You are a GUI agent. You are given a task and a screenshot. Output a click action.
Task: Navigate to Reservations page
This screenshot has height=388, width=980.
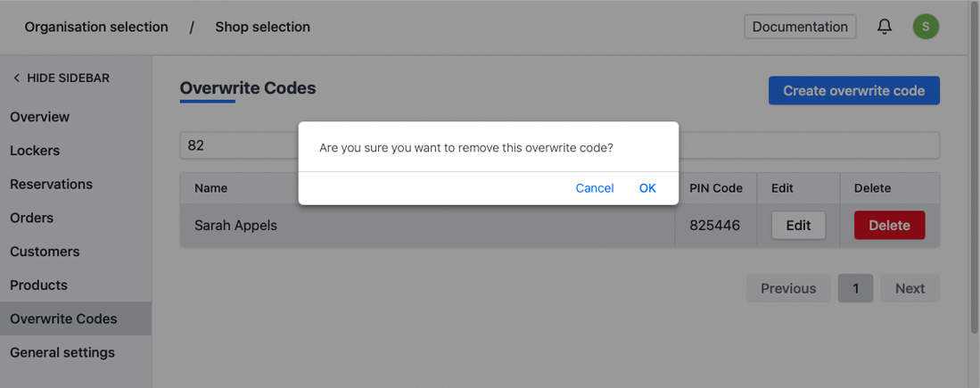(51, 185)
